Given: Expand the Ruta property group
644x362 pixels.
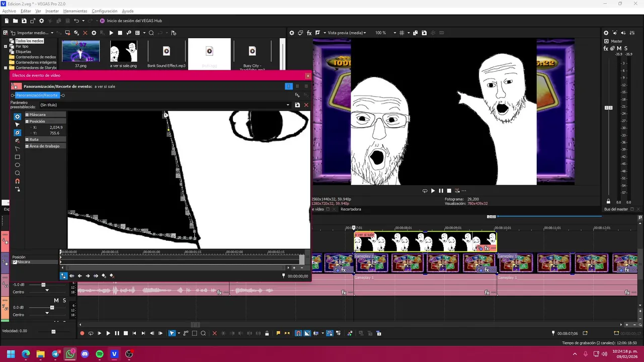Looking at the screenshot, I should click(x=27, y=139).
